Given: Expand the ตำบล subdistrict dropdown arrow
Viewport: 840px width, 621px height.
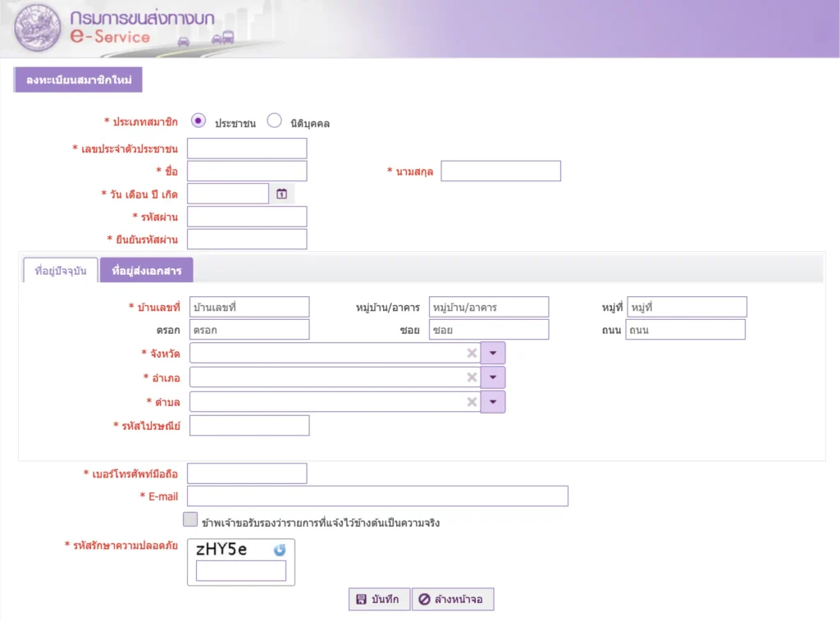Looking at the screenshot, I should (493, 402).
